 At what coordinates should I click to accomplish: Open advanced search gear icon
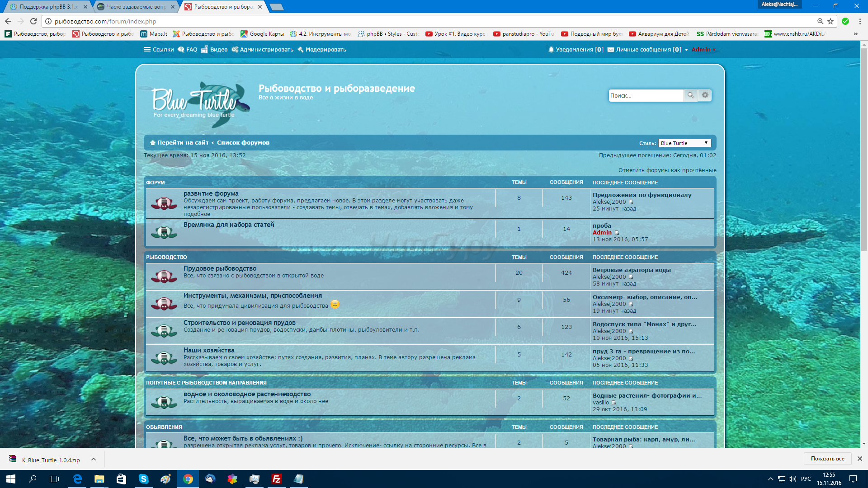[x=705, y=95]
